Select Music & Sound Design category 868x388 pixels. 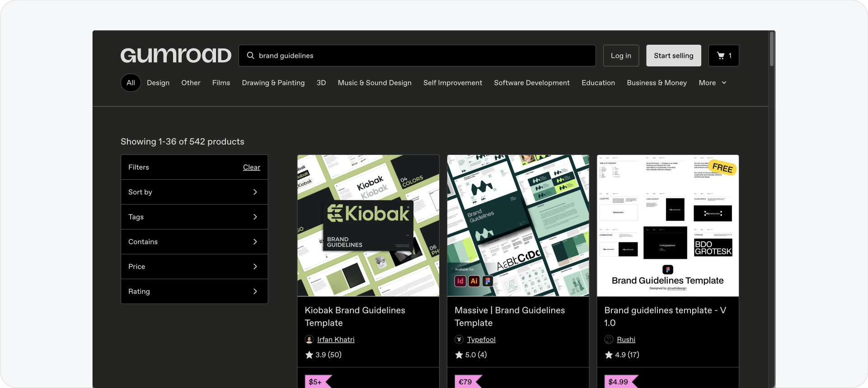375,83
